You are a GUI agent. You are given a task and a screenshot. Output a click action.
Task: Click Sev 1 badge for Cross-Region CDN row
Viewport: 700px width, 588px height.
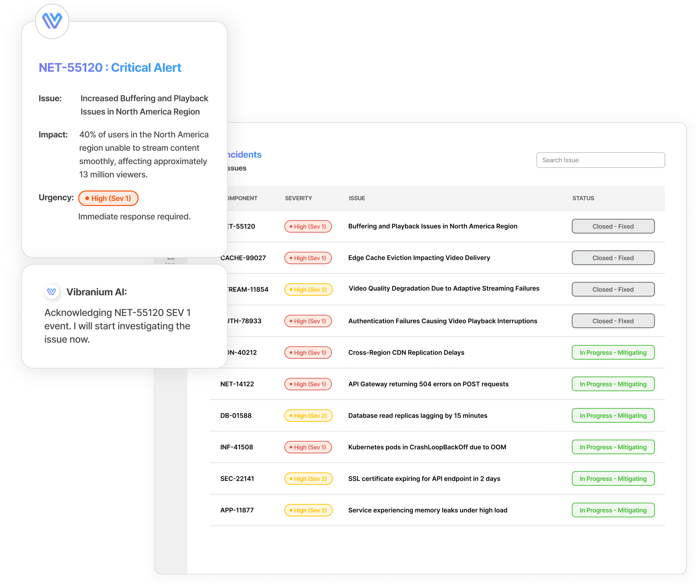pos(308,353)
